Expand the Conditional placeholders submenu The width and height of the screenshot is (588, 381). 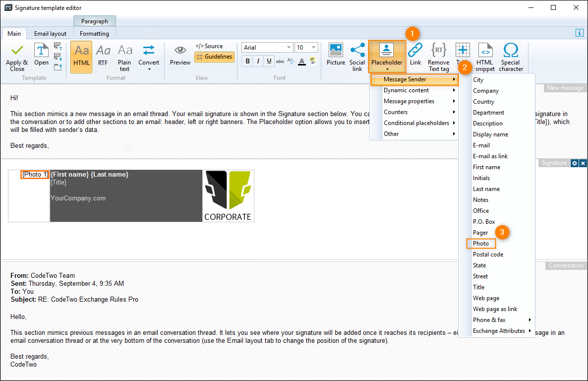[414, 123]
